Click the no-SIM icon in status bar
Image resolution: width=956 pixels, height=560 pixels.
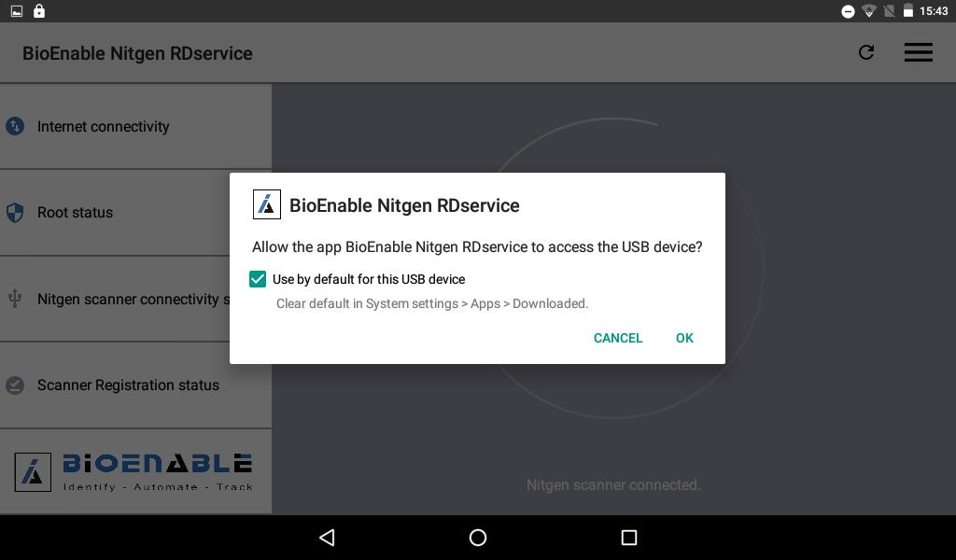pyautogui.click(x=889, y=11)
